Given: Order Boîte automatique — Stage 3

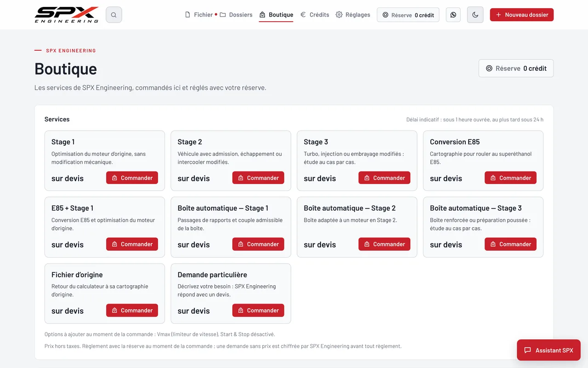Looking at the screenshot, I should (x=510, y=244).
